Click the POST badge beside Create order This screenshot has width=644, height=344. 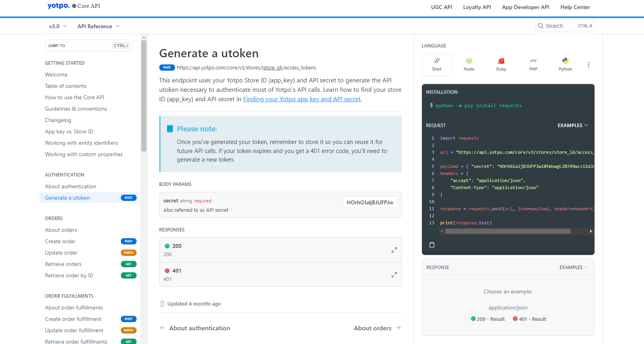129,241
